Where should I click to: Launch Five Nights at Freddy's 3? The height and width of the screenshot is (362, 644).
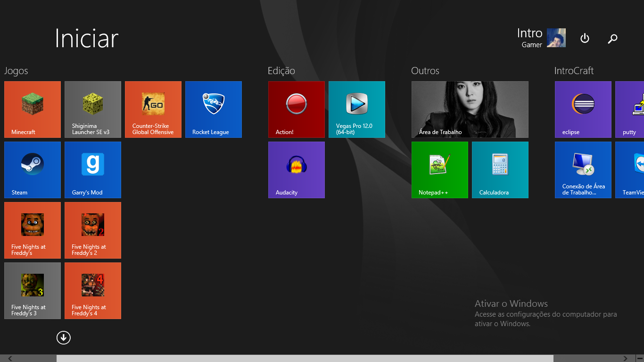click(33, 291)
